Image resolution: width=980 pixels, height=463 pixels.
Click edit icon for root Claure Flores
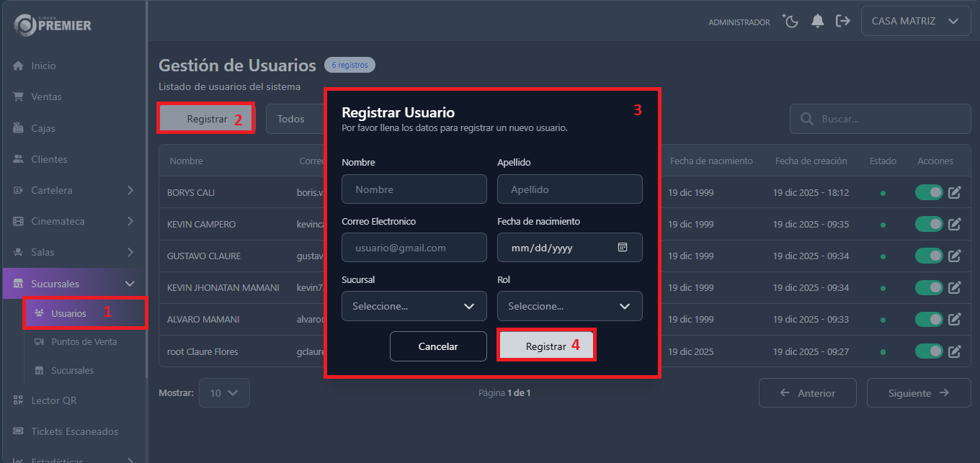[954, 351]
